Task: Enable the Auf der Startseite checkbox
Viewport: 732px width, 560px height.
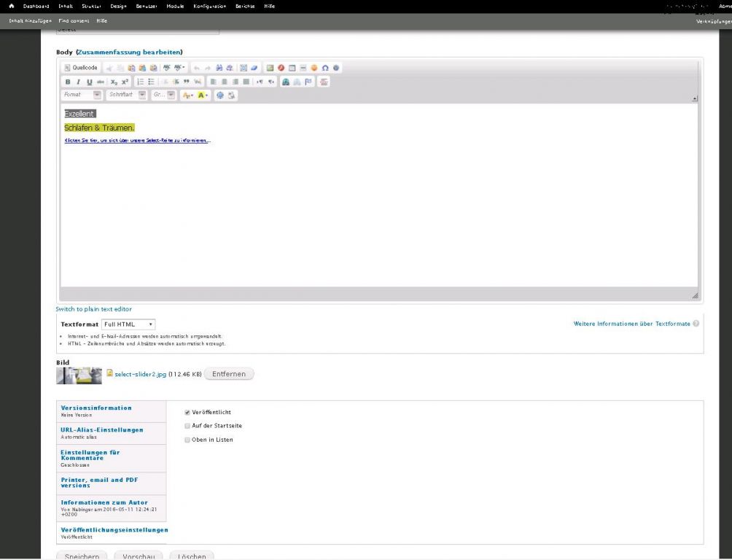Action: pyautogui.click(x=187, y=426)
